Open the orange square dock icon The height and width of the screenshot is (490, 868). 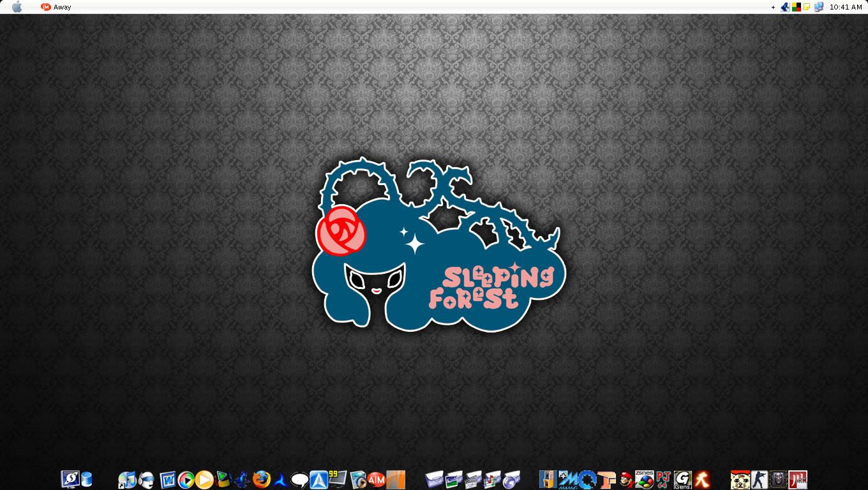click(x=396, y=479)
